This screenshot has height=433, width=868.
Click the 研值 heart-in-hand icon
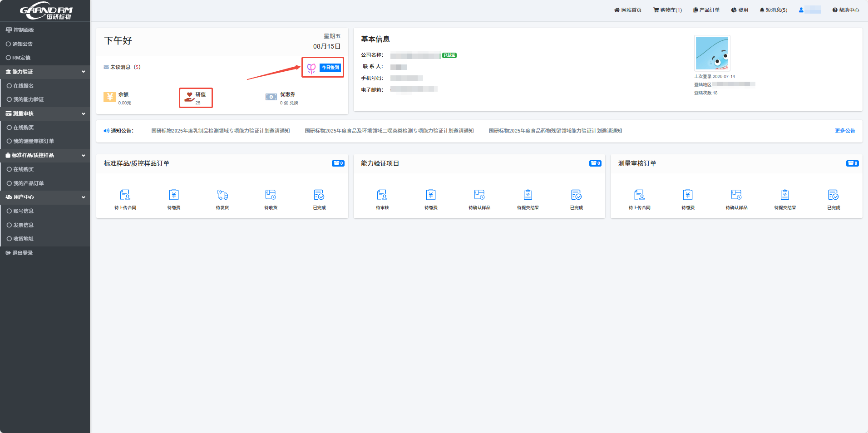click(x=189, y=97)
